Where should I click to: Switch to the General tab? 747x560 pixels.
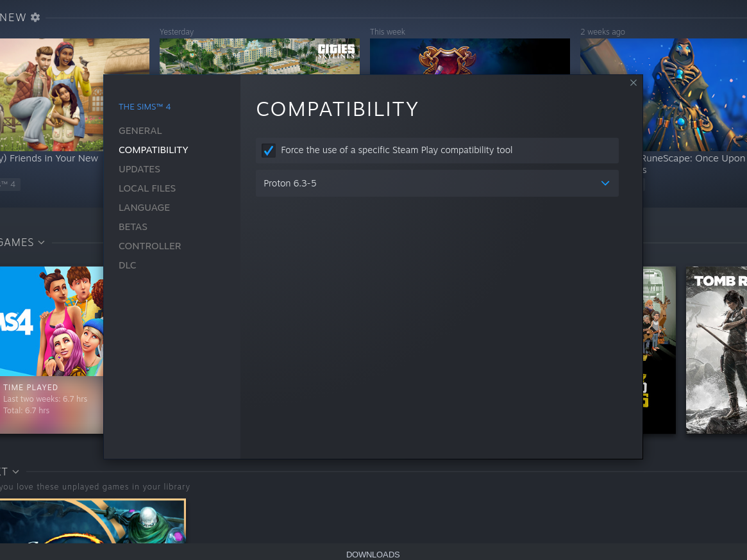click(140, 131)
